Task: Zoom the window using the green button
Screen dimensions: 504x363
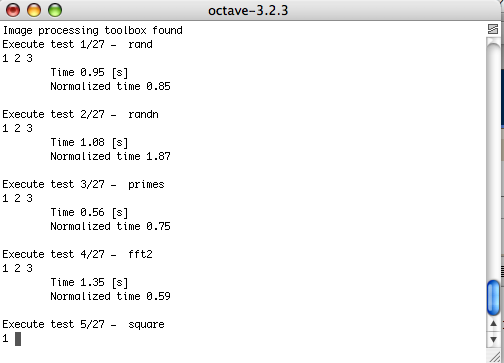Action: pyautogui.click(x=55, y=10)
